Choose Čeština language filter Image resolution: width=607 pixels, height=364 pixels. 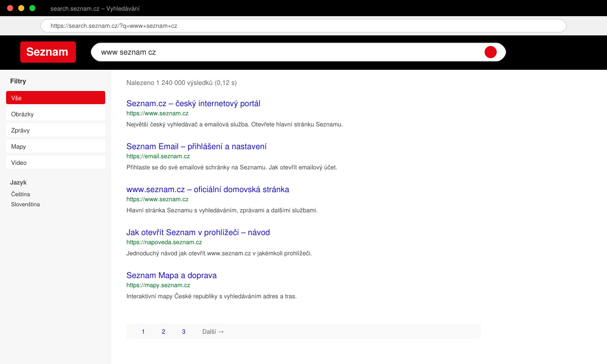pyautogui.click(x=21, y=194)
